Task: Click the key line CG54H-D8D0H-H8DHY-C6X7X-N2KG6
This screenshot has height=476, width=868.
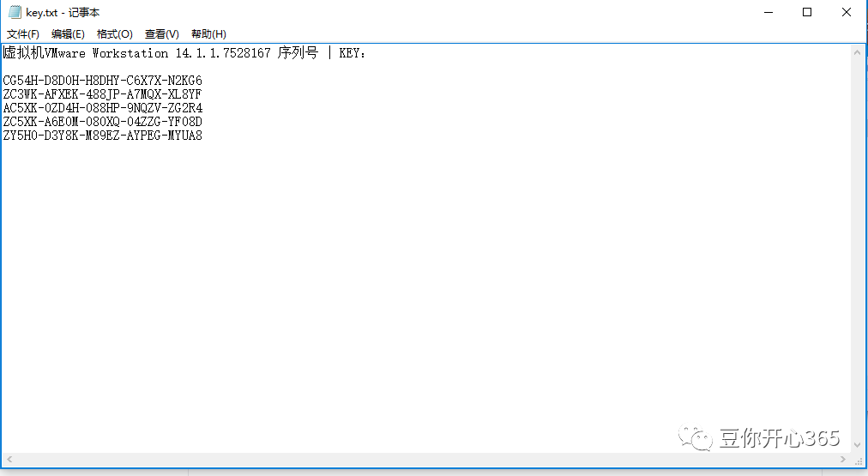Action: tap(102, 81)
